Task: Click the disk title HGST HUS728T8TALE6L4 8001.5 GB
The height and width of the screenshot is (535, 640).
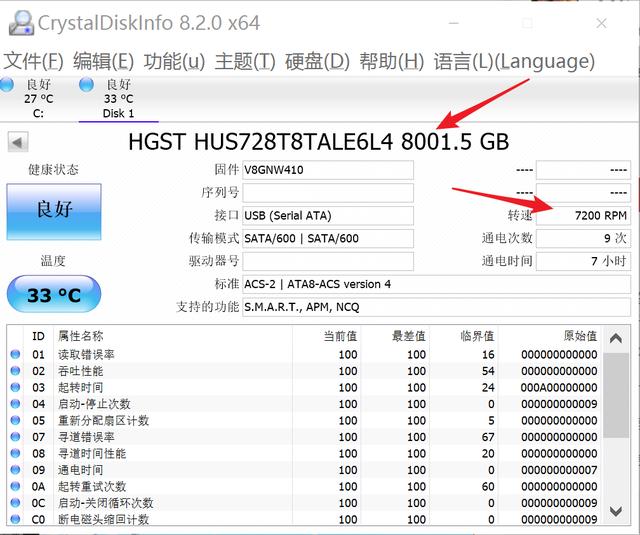Action: [319, 142]
